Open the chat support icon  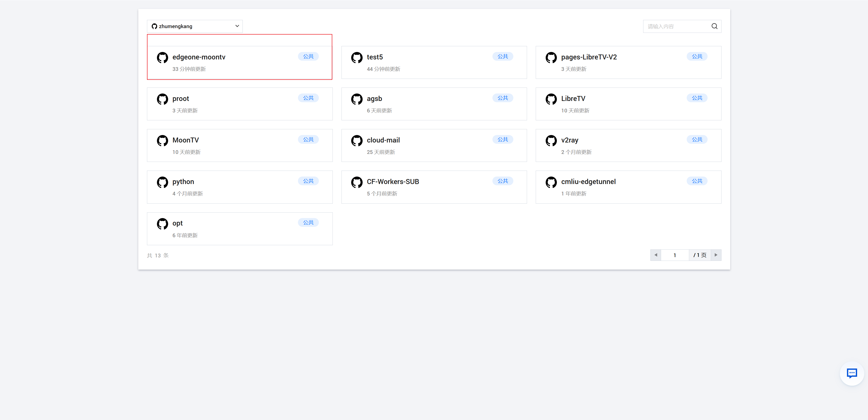tap(852, 373)
